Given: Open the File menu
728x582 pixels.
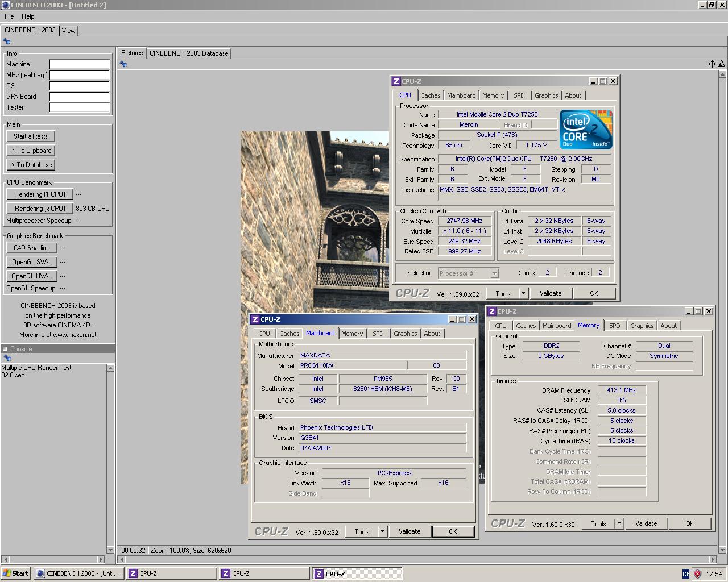Looking at the screenshot, I should 9,16.
